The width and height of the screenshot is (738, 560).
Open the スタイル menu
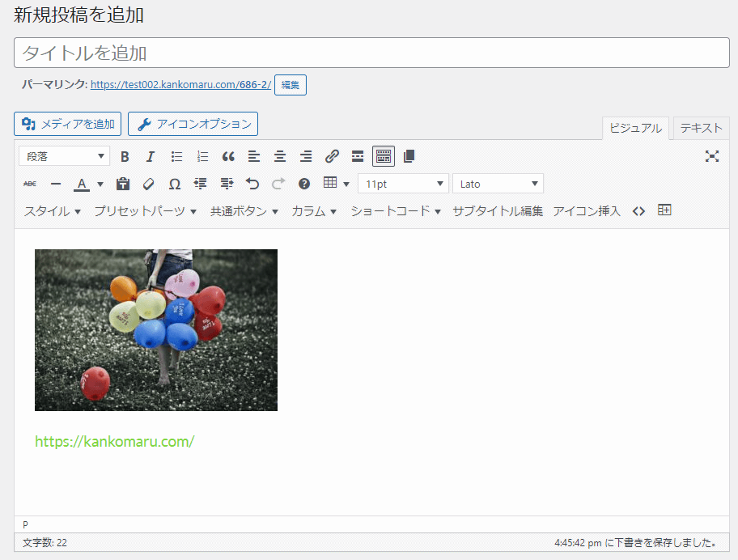[x=53, y=211]
